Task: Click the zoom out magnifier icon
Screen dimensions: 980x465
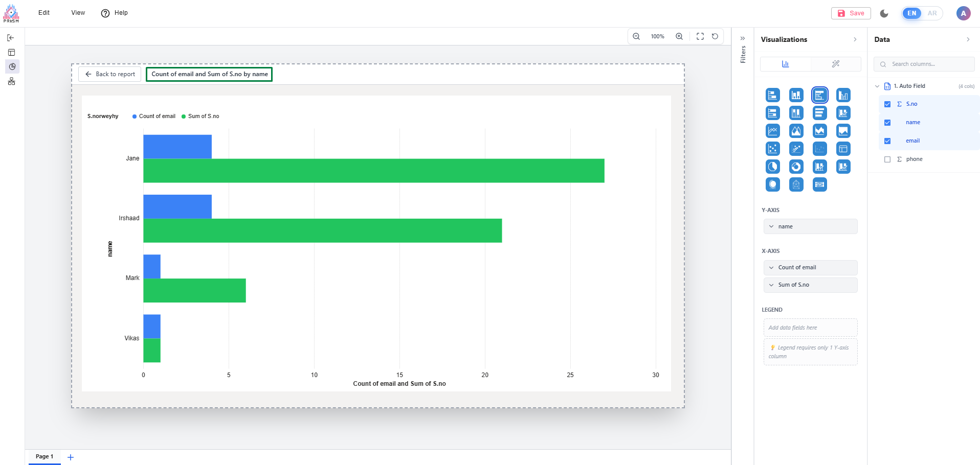Action: [636, 36]
